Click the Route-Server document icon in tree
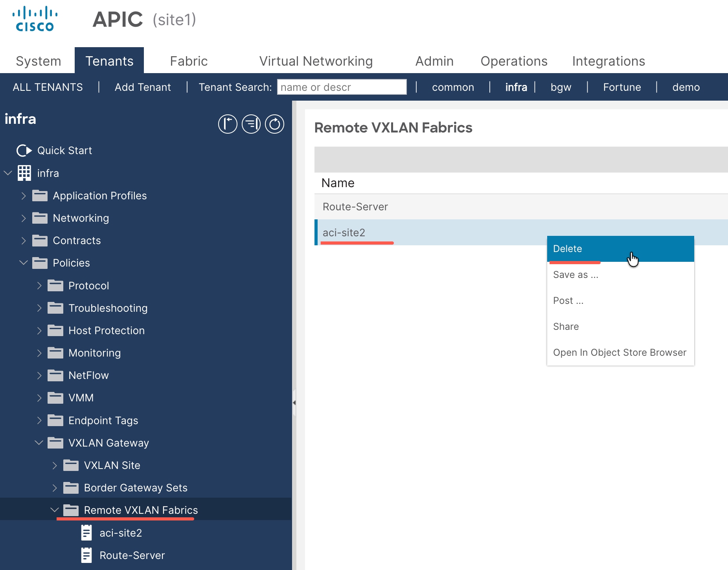This screenshot has width=728, height=570. coord(86,555)
